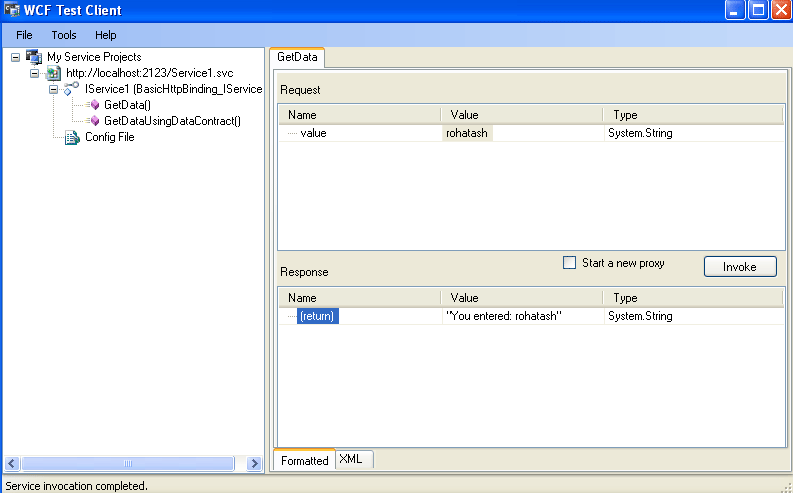793x493 pixels.
Task: Collapse the localhost:2123 Service1.svc node
Action: pos(34,73)
